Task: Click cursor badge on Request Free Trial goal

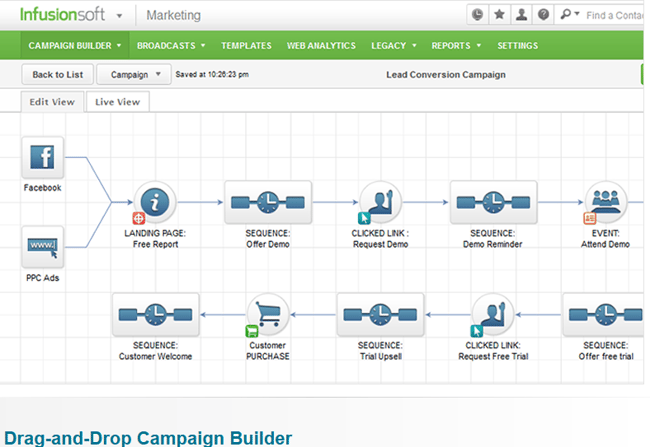Action: pyautogui.click(x=477, y=331)
